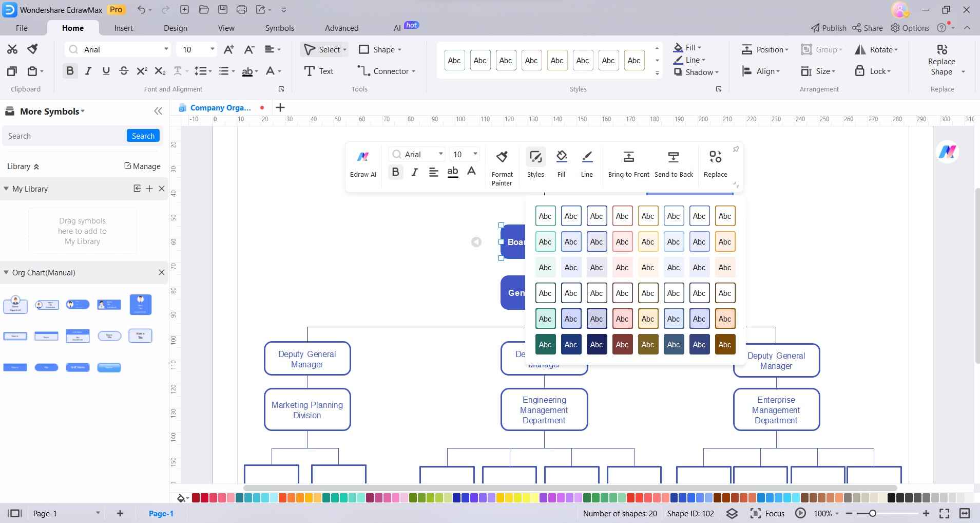
Task: Collapse the symbols sidebar with the double chevron
Action: point(158,111)
